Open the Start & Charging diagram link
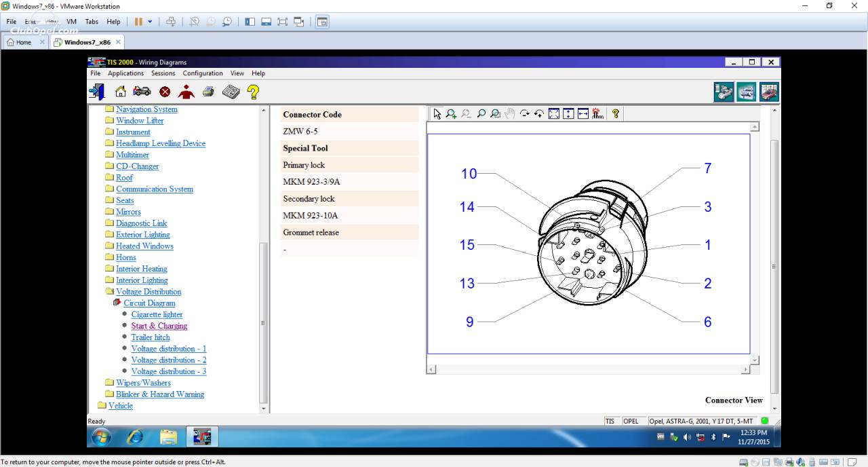The width and height of the screenshot is (868, 467). [159, 326]
